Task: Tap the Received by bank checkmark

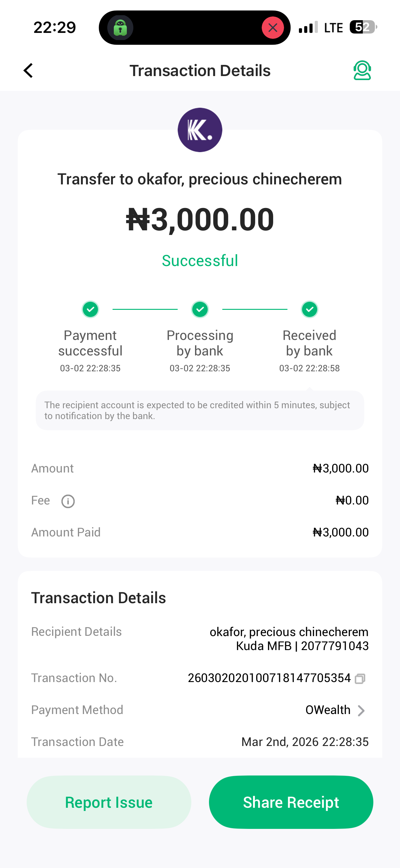Action: coord(309,309)
